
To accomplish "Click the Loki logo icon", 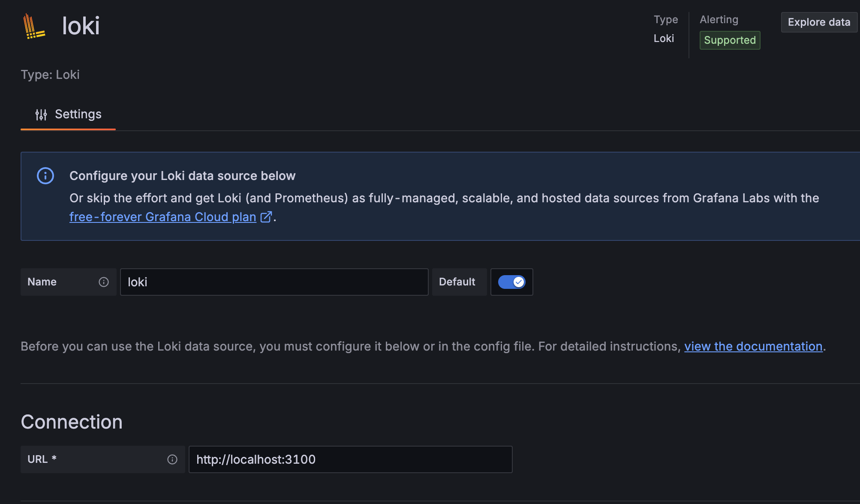I will pos(33,26).
